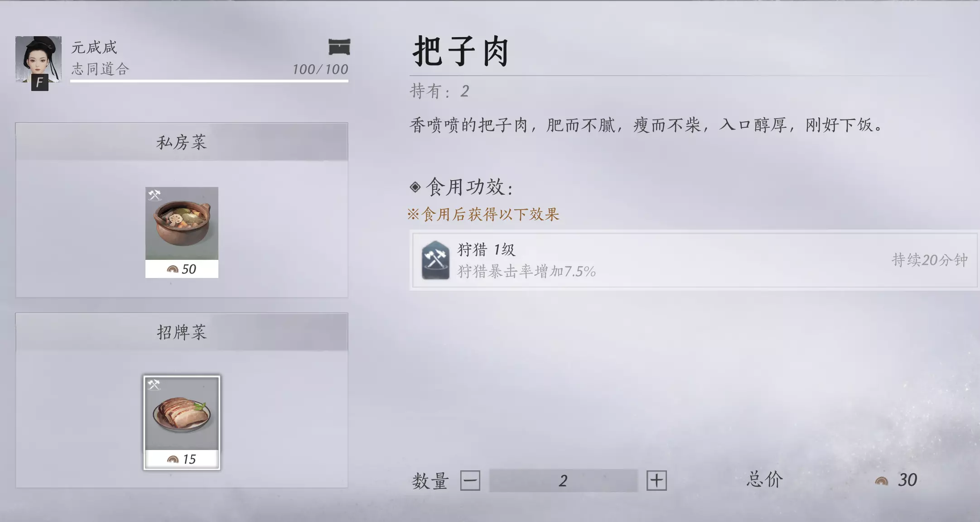Decrease quantity with the minus button
Image resolution: width=980 pixels, height=522 pixels.
click(470, 480)
